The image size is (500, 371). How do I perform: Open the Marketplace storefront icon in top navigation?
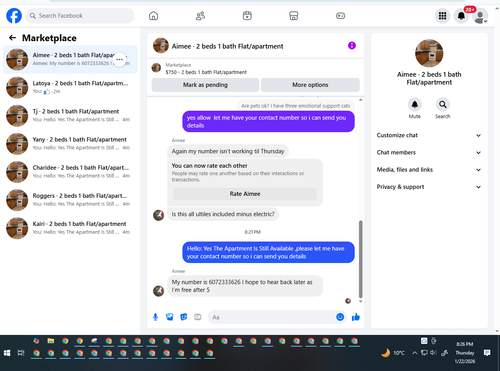[293, 16]
